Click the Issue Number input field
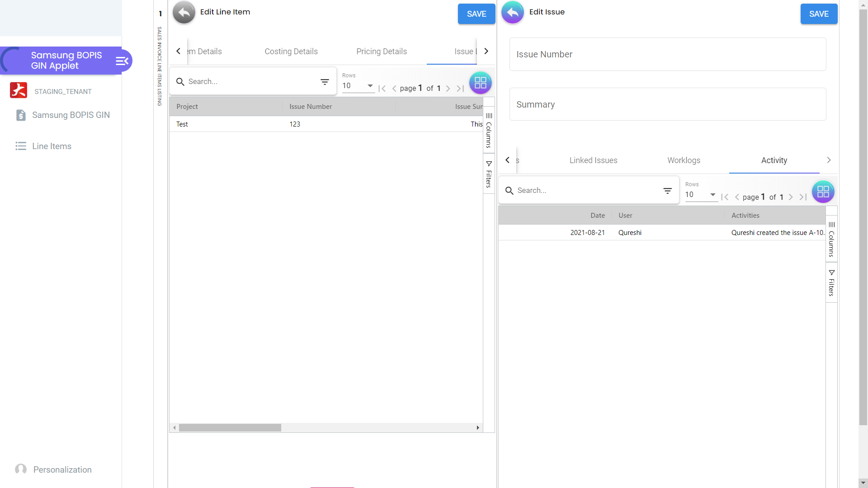The width and height of the screenshot is (868, 488). [x=667, y=54]
